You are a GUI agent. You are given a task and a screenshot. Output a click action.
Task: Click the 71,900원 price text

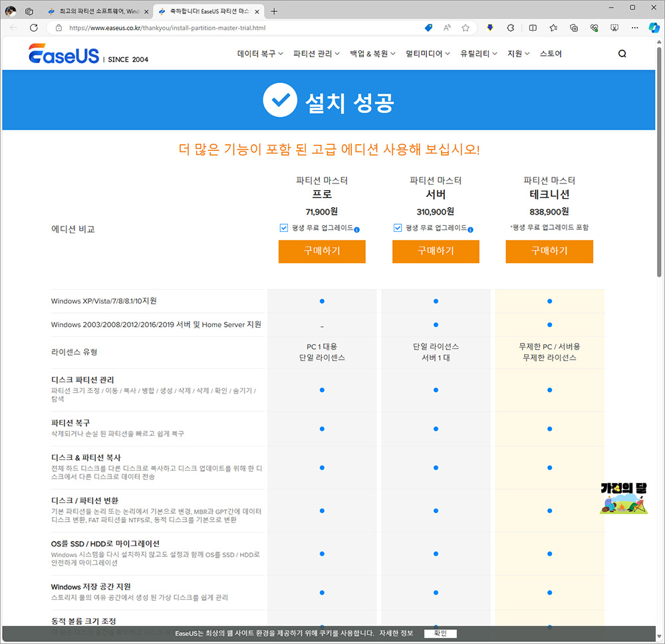322,211
